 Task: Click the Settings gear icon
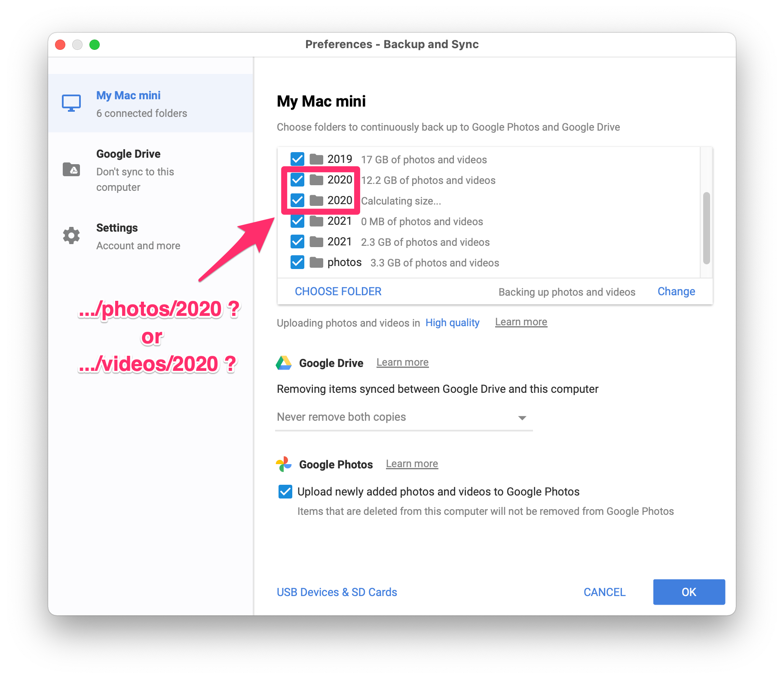pyautogui.click(x=71, y=236)
